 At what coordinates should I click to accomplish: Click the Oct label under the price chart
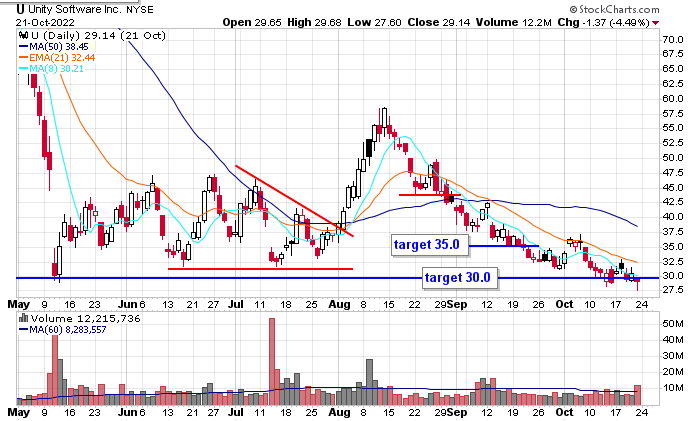click(x=564, y=304)
